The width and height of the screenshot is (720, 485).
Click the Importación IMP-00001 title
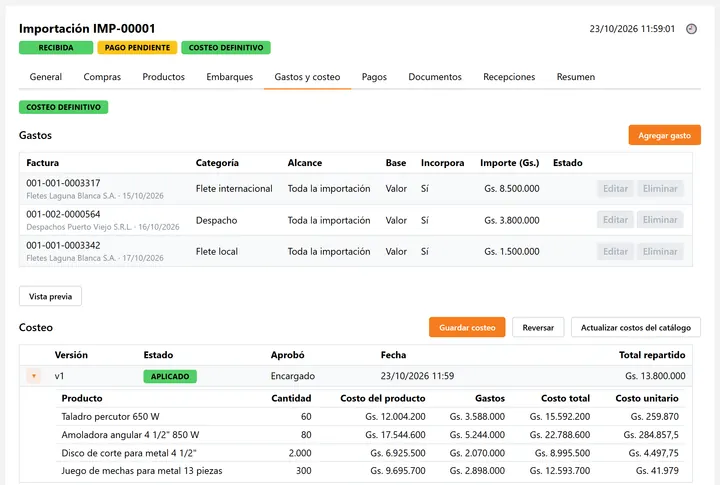pos(87,28)
